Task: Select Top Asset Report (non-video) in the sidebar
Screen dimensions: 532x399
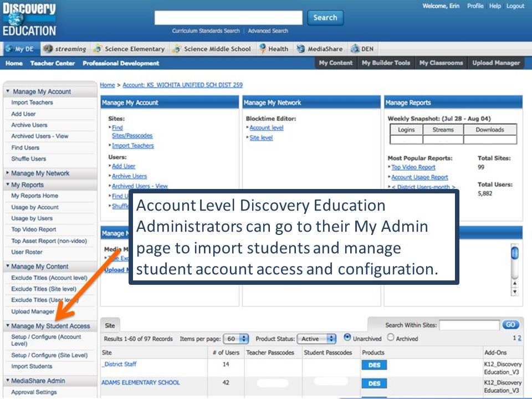Action: (49, 241)
